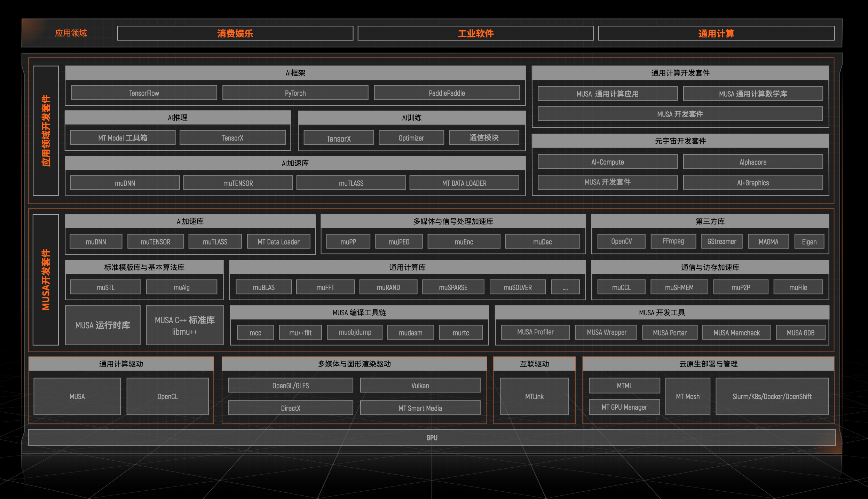Screen dimensions: 868x499
Task: Click the 消费娱乐 tab at top
Action: (235, 33)
